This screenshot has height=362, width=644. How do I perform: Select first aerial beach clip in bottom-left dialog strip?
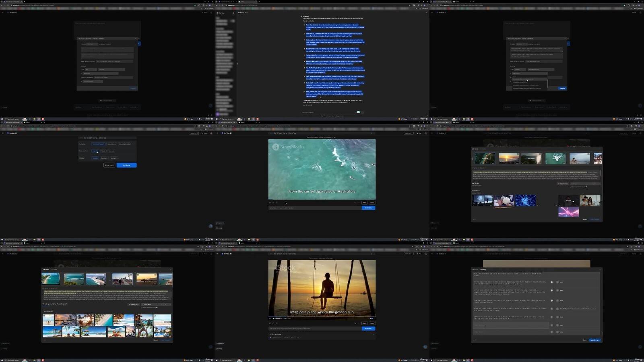(51, 279)
